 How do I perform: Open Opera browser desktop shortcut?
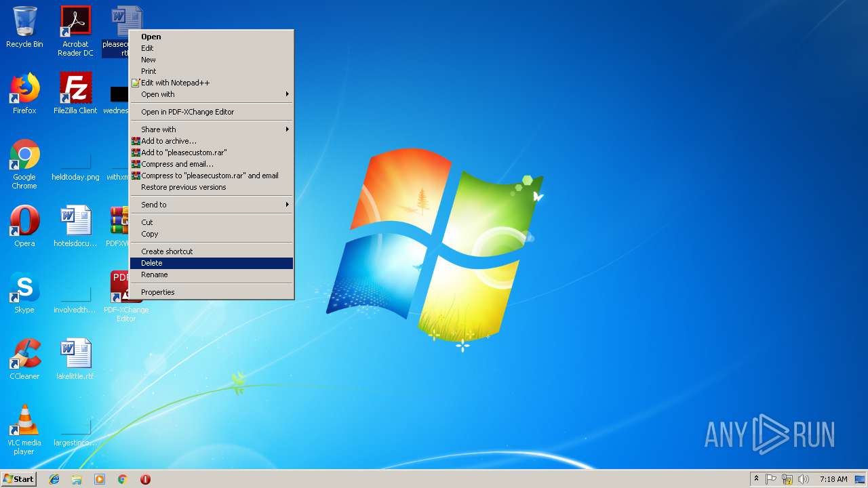coord(24,227)
